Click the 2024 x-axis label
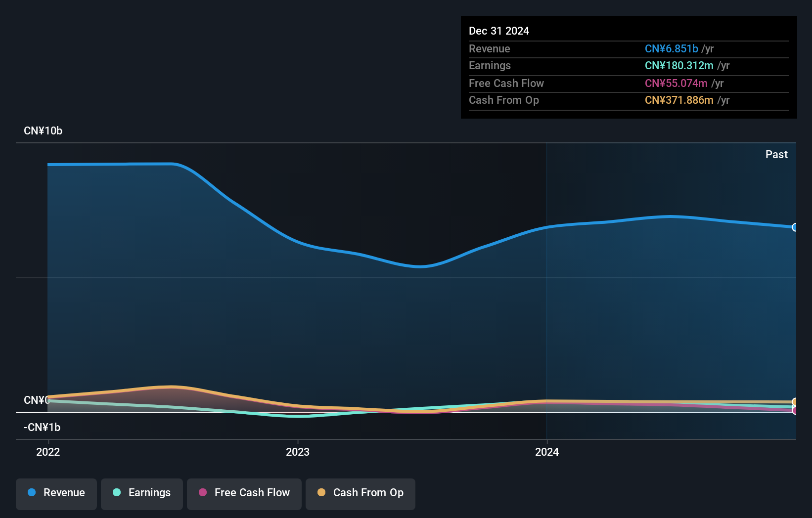 click(547, 452)
